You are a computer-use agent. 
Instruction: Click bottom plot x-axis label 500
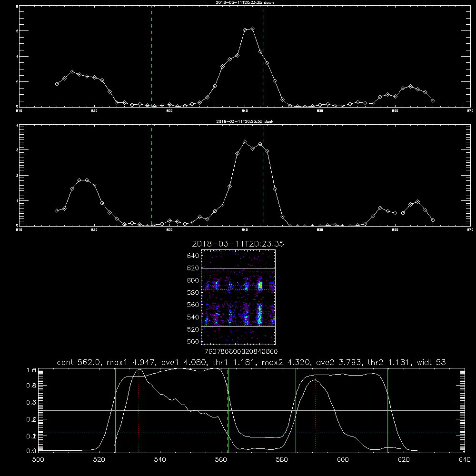point(38,460)
